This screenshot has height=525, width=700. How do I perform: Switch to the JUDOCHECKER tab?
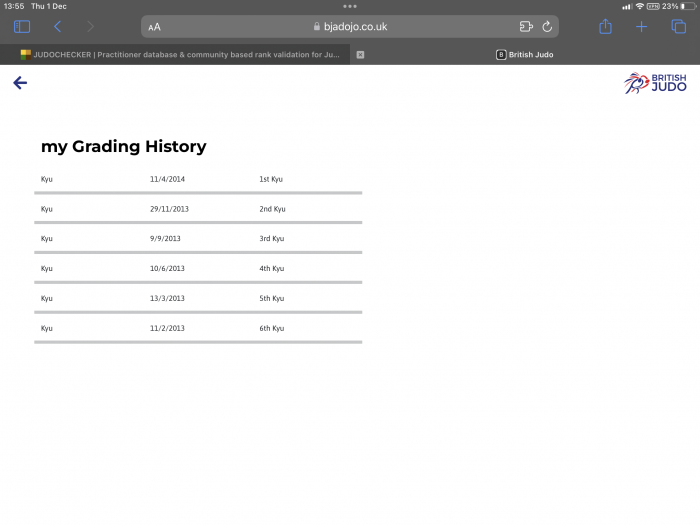(175, 54)
